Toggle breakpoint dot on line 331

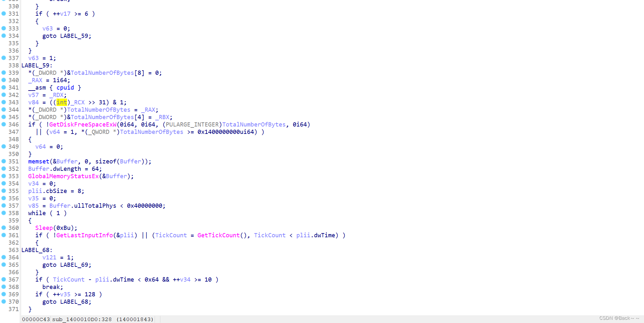4,13
